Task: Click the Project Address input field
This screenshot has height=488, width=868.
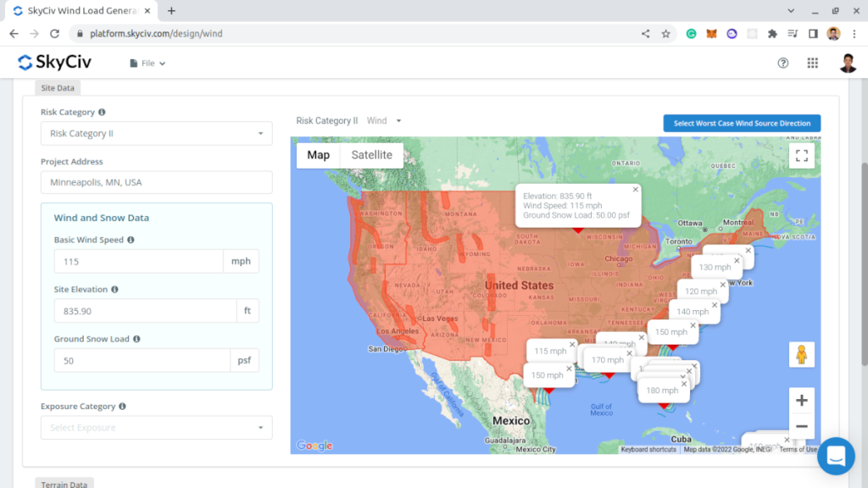Action: tap(157, 182)
